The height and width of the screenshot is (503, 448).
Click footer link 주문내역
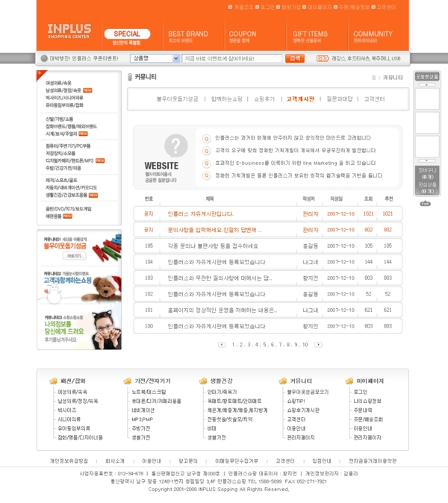(363, 410)
